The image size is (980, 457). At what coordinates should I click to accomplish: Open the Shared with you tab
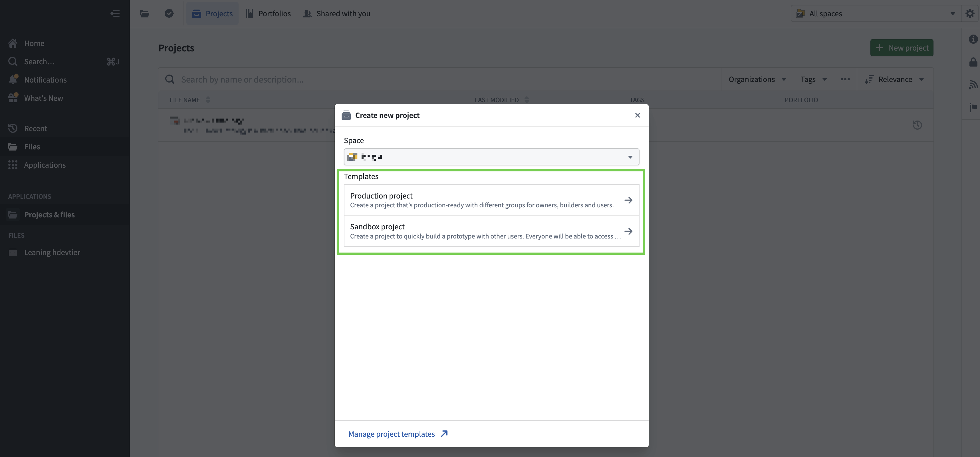pos(337,14)
